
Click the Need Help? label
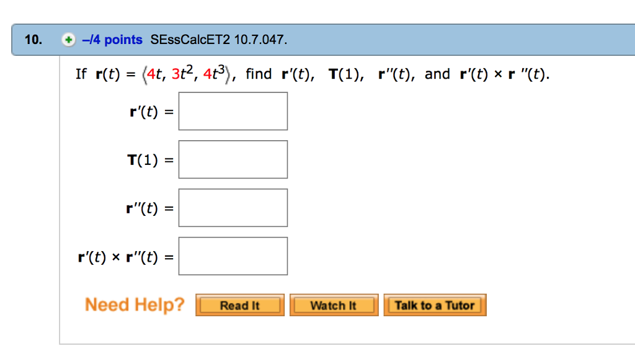click(x=134, y=304)
